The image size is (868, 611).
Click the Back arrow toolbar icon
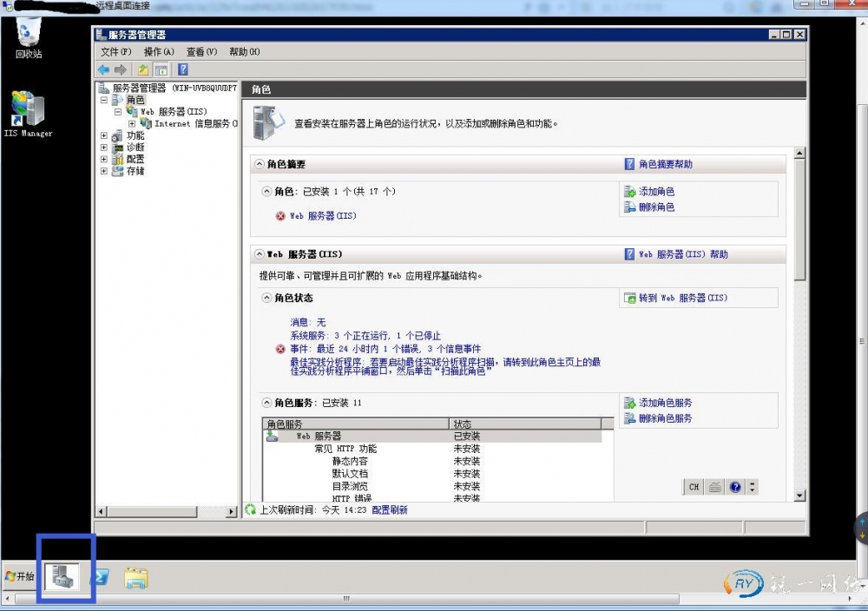tap(103, 69)
